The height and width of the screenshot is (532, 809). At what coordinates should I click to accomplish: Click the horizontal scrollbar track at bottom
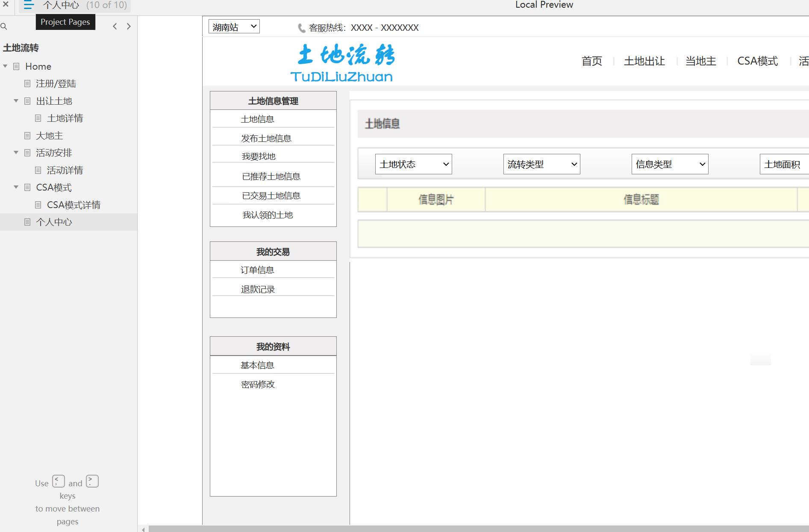479,529
